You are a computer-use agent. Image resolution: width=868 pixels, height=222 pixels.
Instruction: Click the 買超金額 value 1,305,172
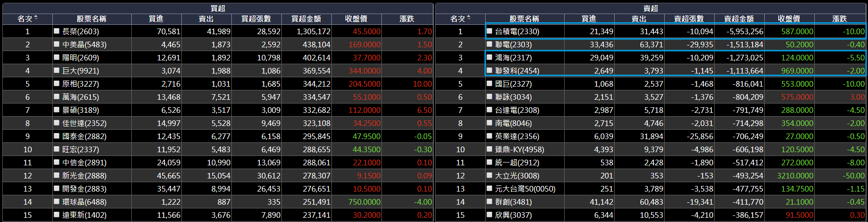point(313,31)
